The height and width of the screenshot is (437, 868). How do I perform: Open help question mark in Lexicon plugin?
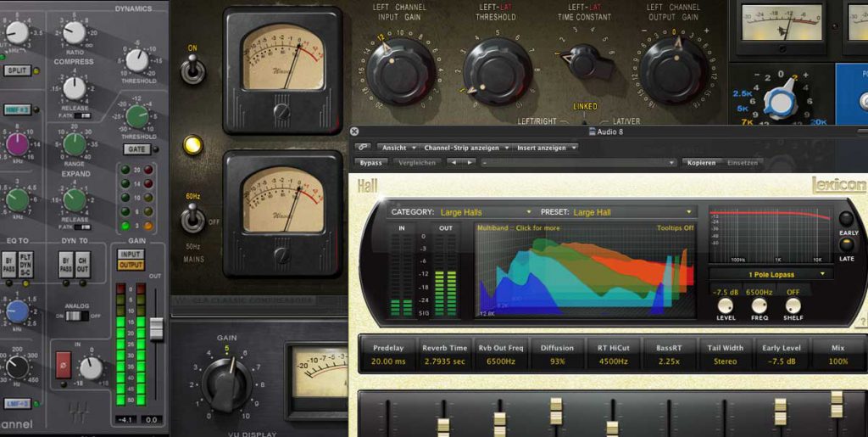861,323
